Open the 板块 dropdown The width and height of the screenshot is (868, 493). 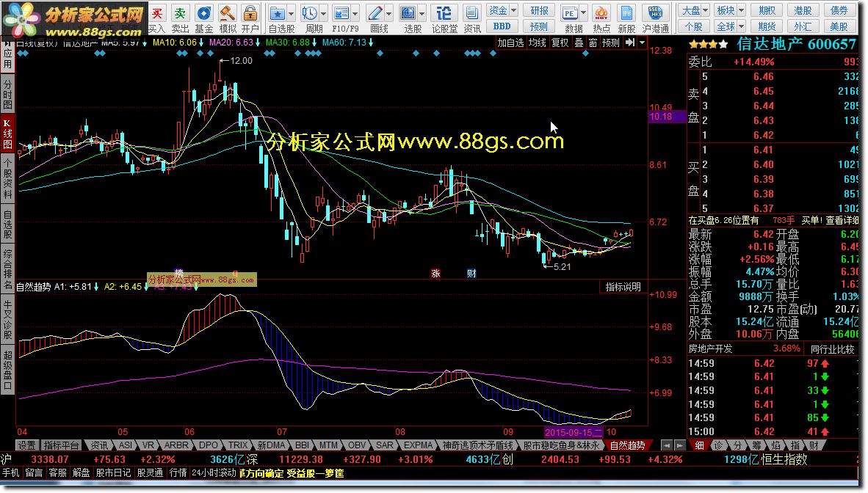[x=730, y=10]
